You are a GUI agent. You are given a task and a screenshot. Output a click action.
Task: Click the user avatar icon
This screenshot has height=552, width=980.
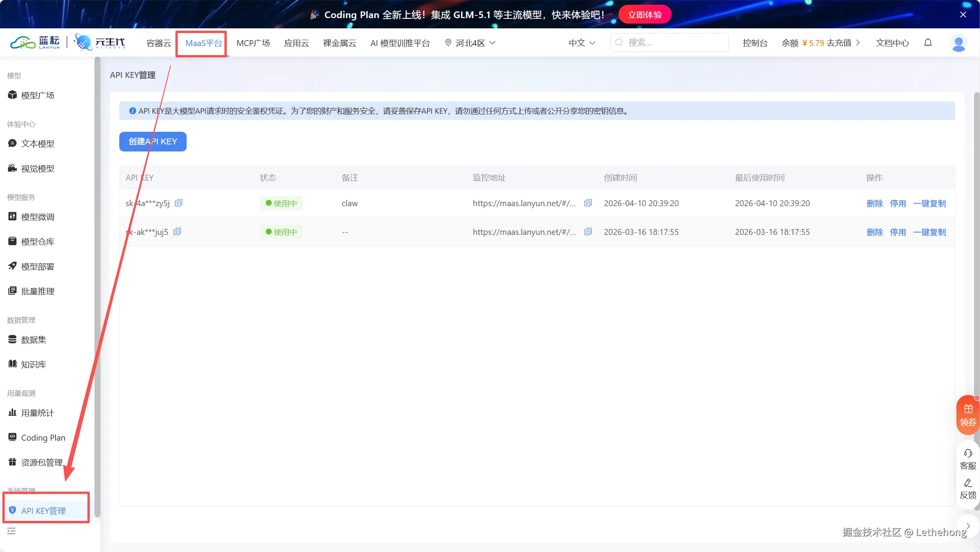958,43
